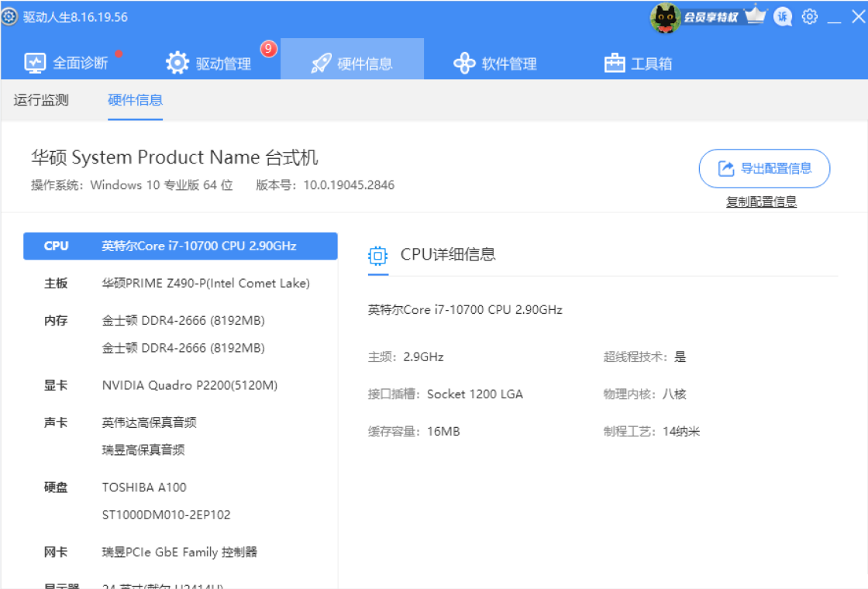The height and width of the screenshot is (589, 868).
Task: Click the app logo in title bar
Action: click(9, 17)
